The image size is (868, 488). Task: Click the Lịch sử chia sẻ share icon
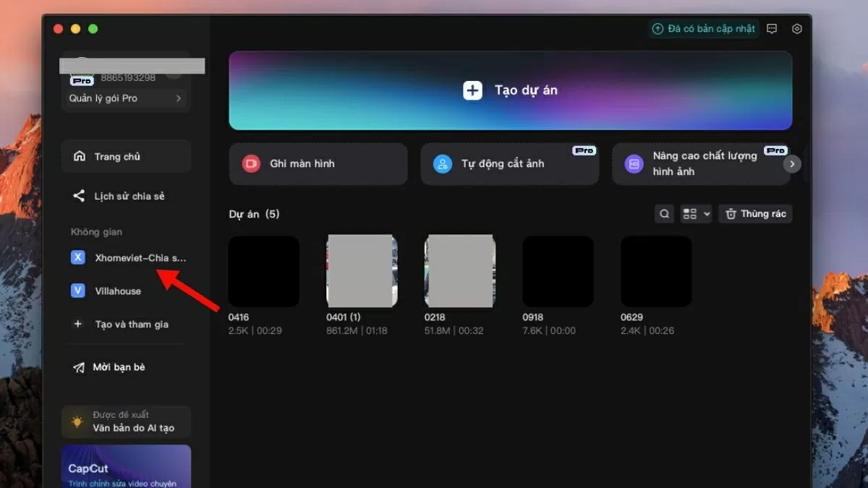coord(79,196)
